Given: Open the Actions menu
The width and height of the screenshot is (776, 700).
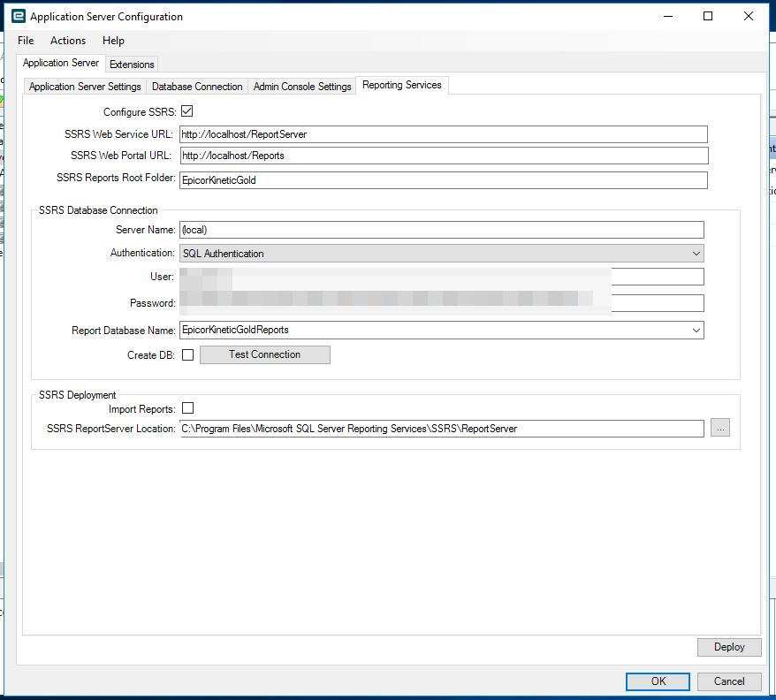Looking at the screenshot, I should pos(68,41).
